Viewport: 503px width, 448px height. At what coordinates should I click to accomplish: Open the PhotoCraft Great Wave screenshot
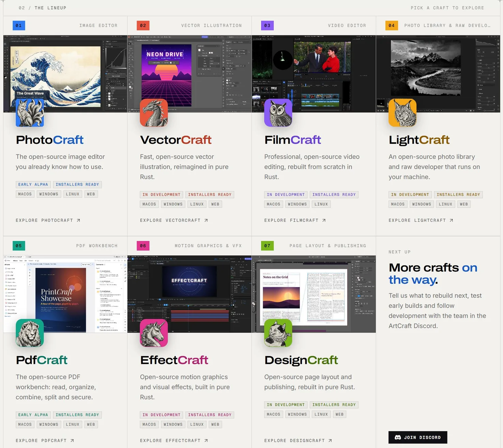point(65,74)
